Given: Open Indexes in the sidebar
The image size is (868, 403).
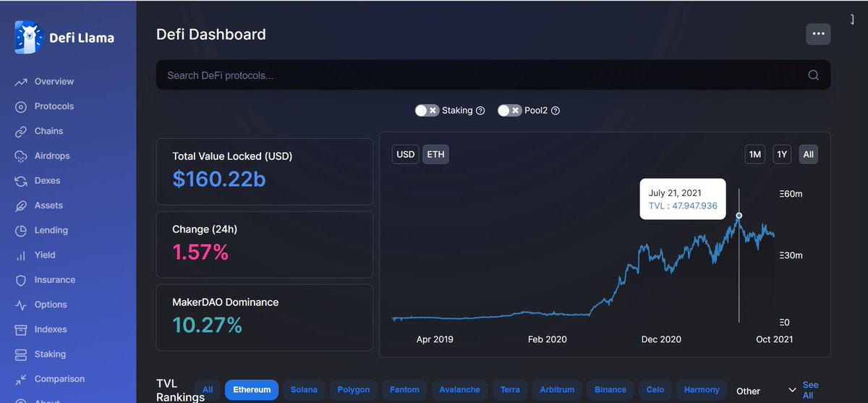Looking at the screenshot, I should click(51, 329).
